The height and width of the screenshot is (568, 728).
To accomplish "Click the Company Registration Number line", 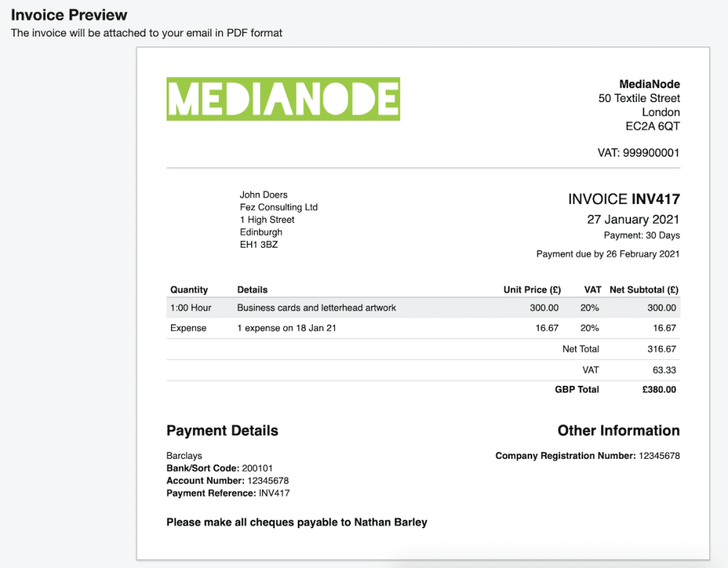I will (587, 456).
